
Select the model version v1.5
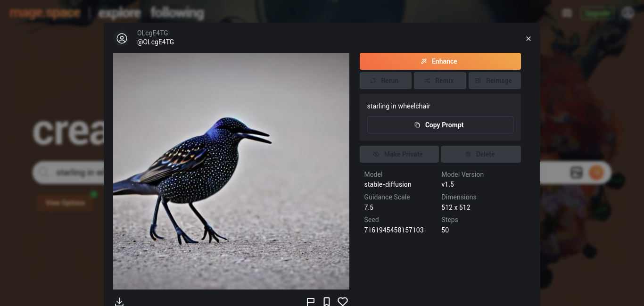[x=447, y=184]
